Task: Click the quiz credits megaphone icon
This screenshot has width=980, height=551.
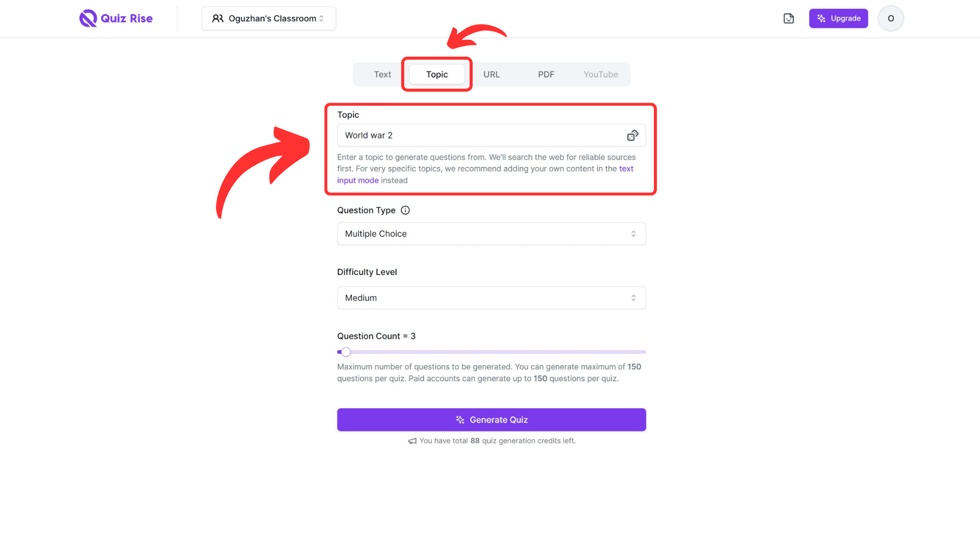Action: click(x=411, y=441)
